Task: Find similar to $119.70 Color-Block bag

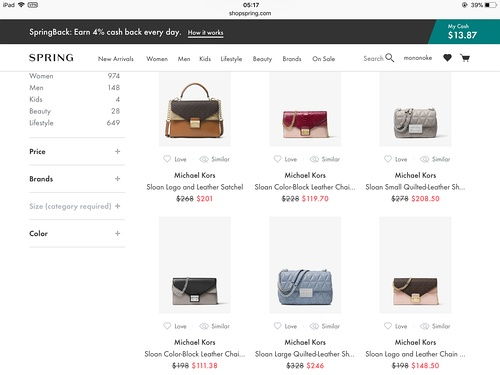Action: [x=325, y=159]
